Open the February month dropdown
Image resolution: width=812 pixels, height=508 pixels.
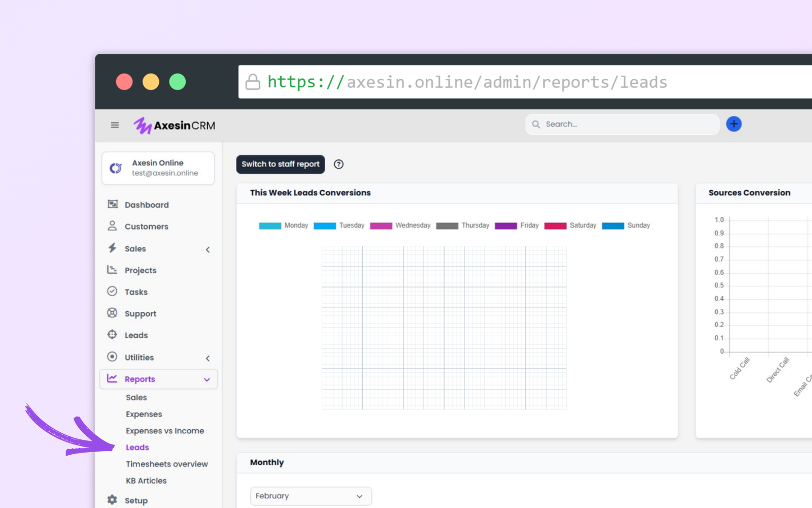tap(311, 496)
